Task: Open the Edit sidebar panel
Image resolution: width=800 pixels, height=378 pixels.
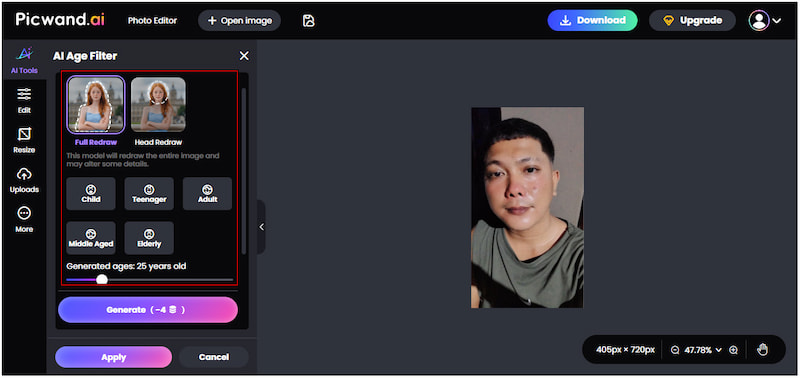Action: (x=24, y=100)
